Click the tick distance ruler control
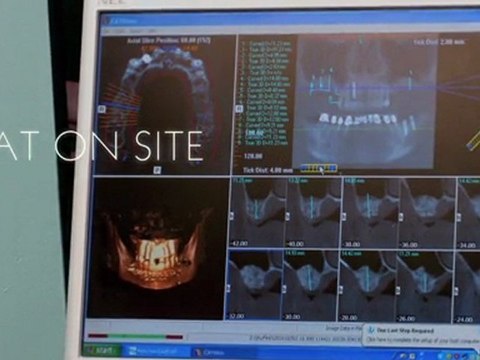Viewport: 480px width, 360px height. click(319, 168)
